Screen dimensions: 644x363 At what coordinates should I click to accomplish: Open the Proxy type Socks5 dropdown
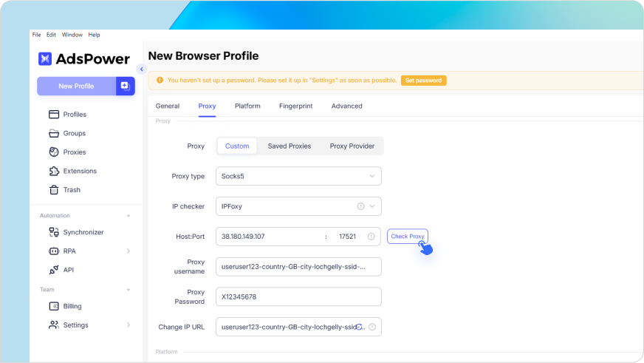[x=298, y=176]
